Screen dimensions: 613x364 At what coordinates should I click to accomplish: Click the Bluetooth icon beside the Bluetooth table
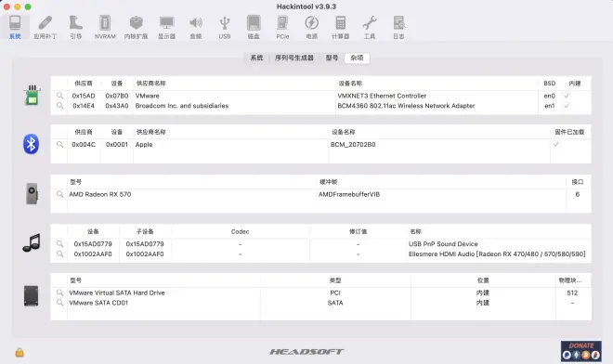(x=31, y=144)
